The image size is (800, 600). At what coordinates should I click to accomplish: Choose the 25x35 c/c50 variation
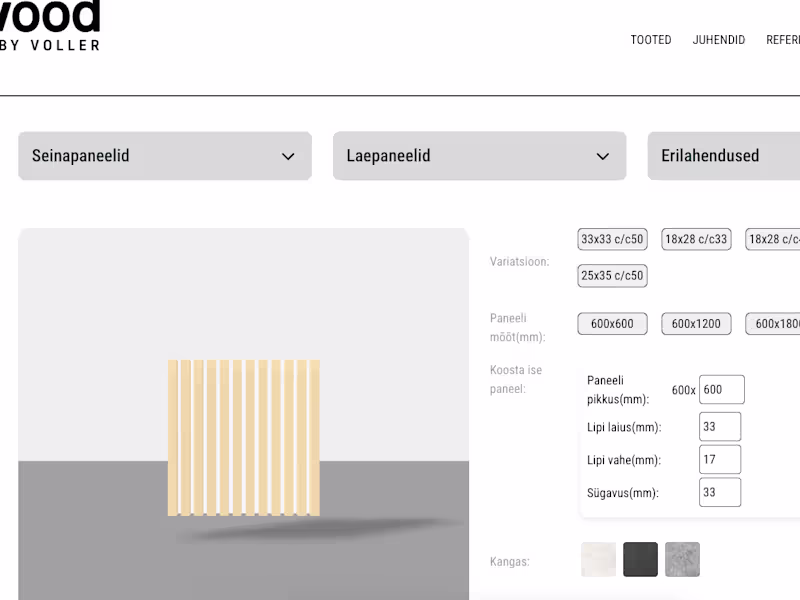point(611,275)
